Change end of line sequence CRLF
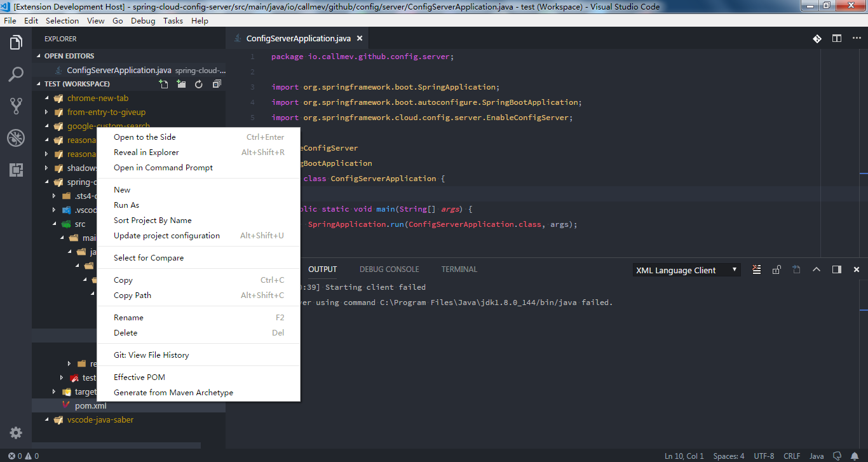 (792, 456)
